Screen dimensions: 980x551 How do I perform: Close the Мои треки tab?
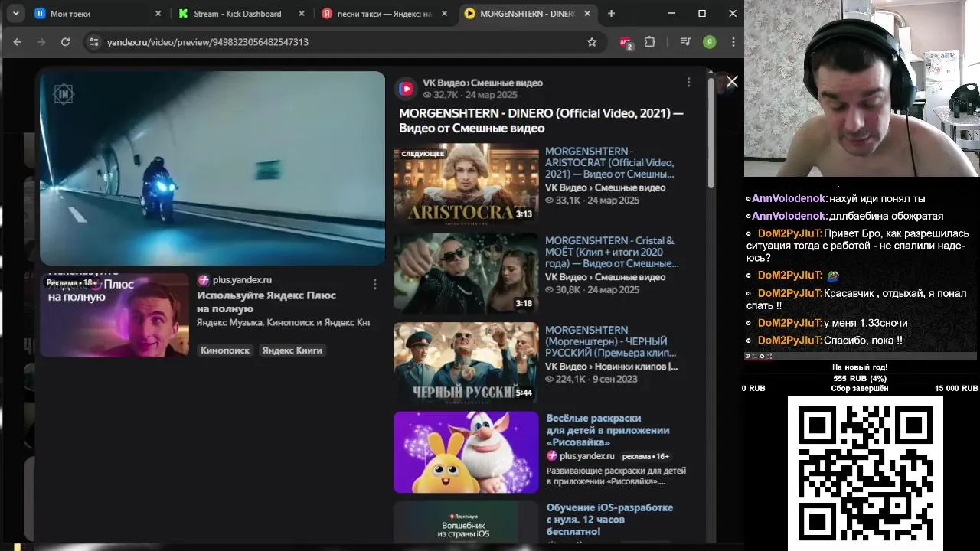[158, 14]
